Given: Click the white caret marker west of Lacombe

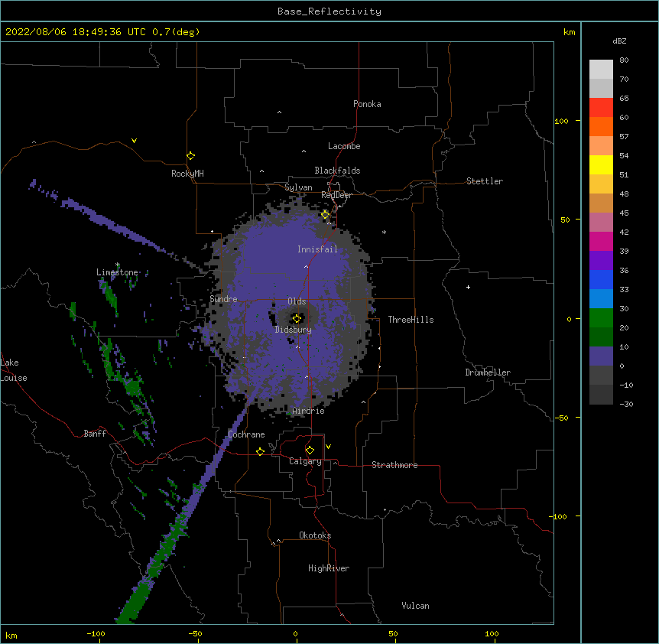Looking at the screenshot, I should coord(304,151).
